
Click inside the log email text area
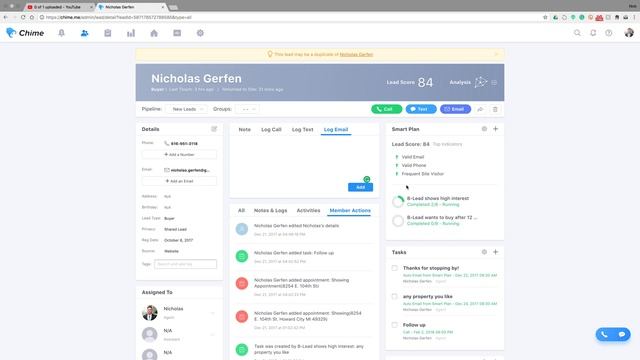(304, 157)
